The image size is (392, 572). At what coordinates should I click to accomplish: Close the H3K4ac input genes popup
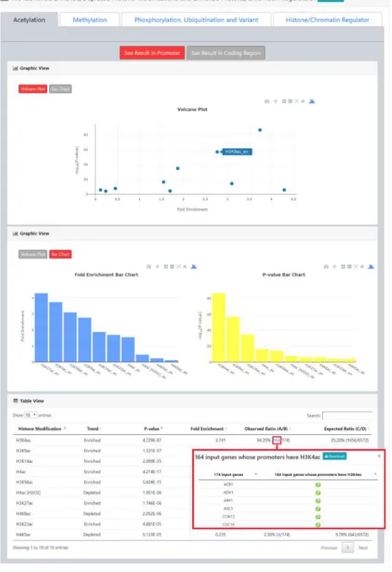pos(380,456)
